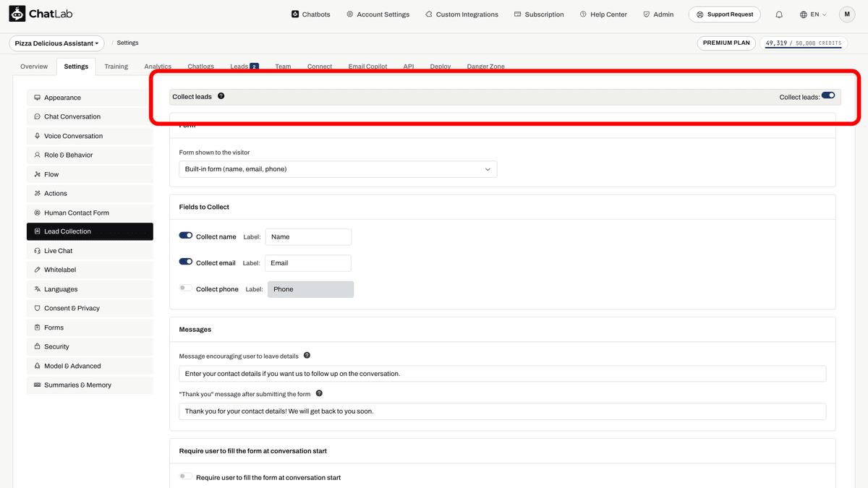Go to the Subscription page
This screenshot has width=868, height=488.
click(x=539, y=14)
